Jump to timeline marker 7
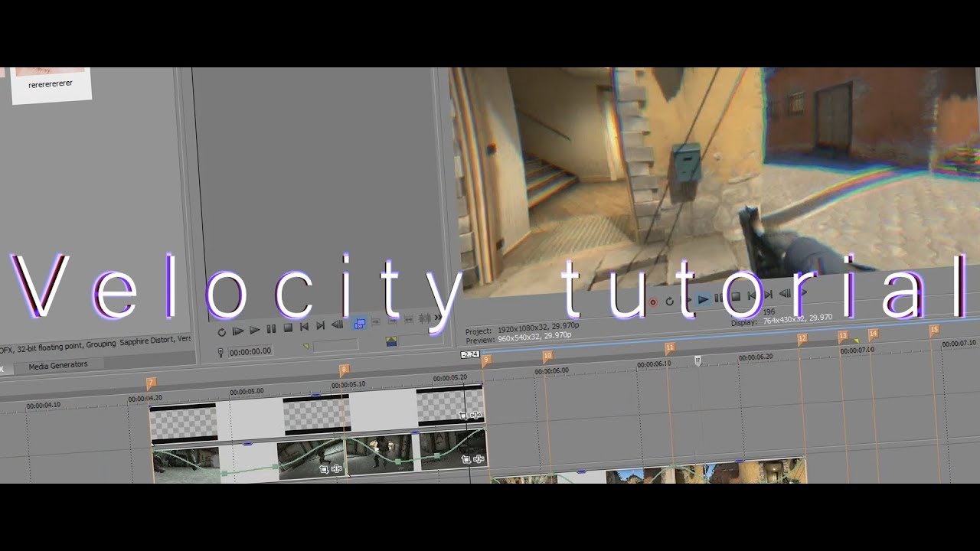Screen dimensions: 980x551 [151, 383]
